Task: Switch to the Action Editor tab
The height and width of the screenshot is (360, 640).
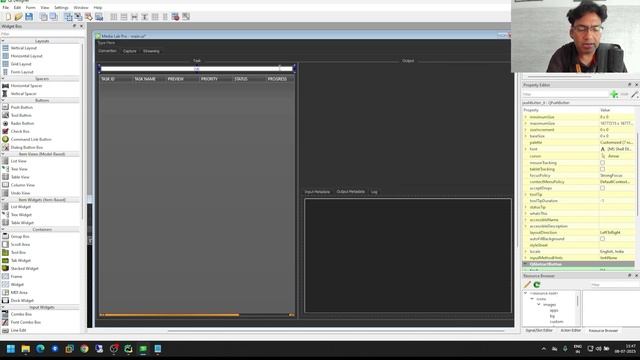Action: tap(571, 331)
